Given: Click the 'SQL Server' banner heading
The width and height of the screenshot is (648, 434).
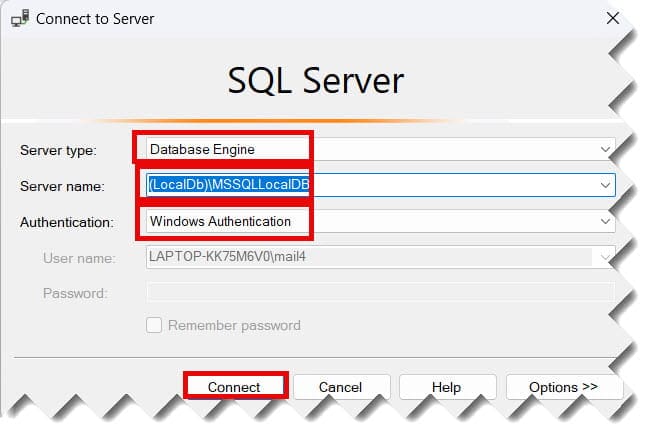Looking at the screenshot, I should coord(316,81).
